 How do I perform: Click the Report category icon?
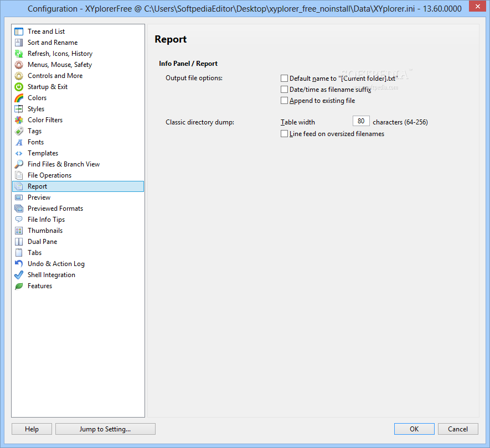[19, 186]
